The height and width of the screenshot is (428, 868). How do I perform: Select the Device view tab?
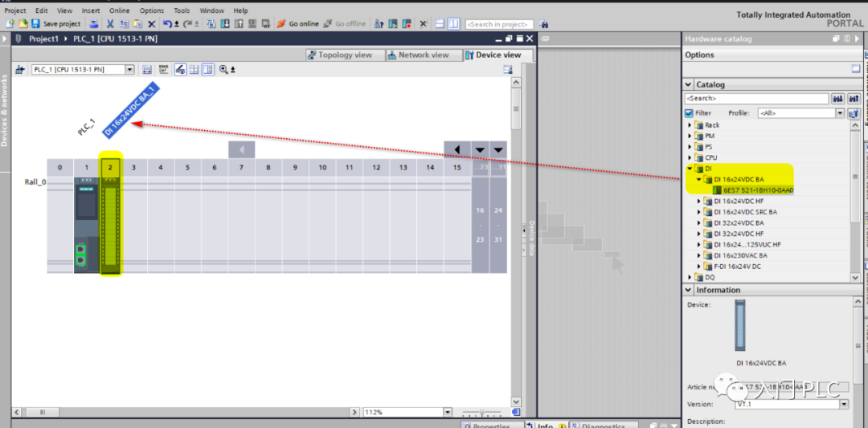pos(498,55)
